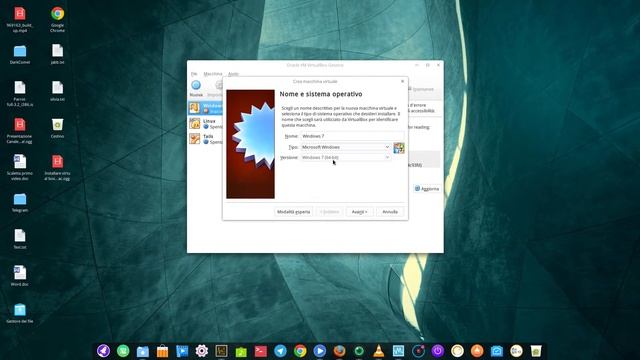Select the Scaletta primo video.doc desktop file

pyautogui.click(x=20, y=167)
